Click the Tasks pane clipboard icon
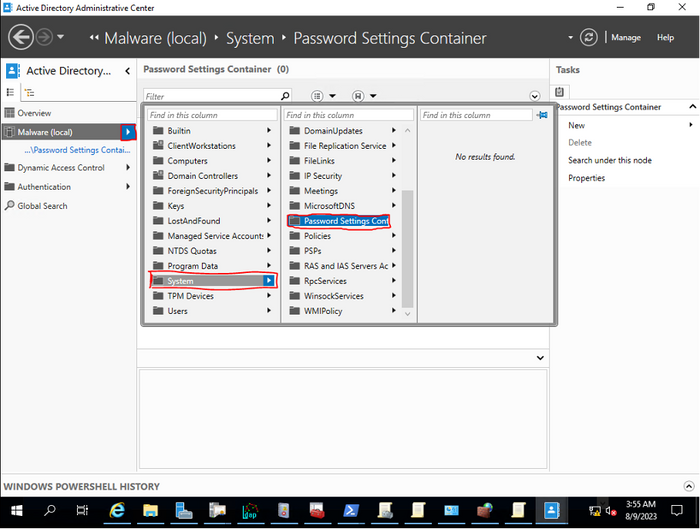The image size is (700, 529). coord(559,92)
